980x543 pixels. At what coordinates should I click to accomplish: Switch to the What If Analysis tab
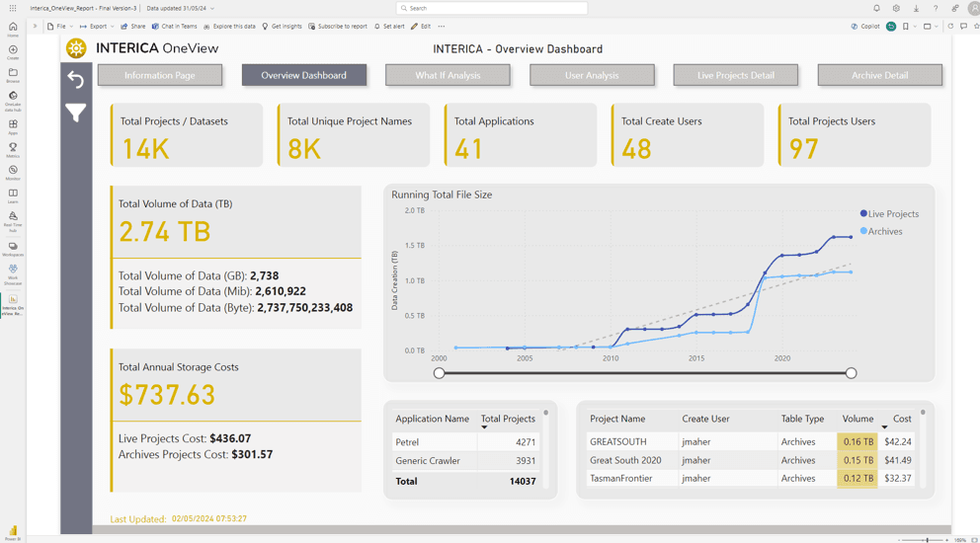[448, 75]
